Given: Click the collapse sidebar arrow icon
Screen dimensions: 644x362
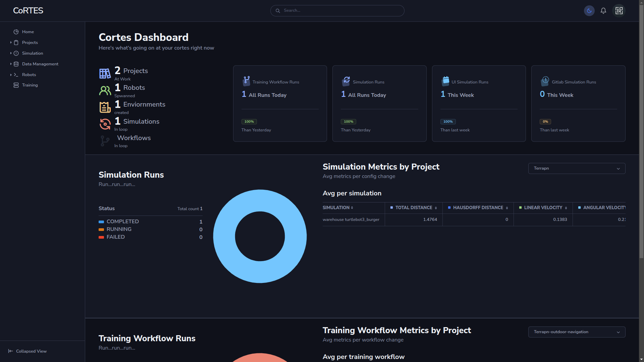Looking at the screenshot, I should (10, 351).
